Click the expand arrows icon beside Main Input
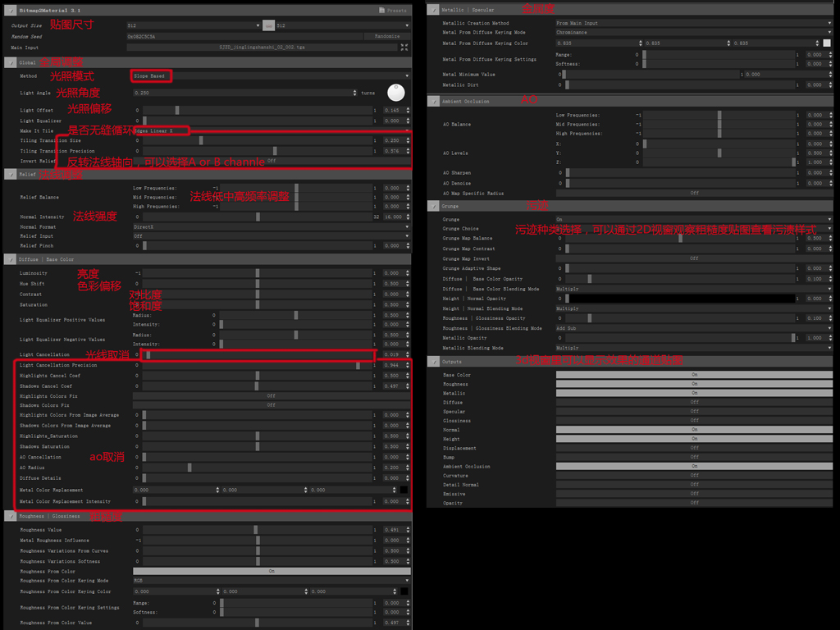This screenshot has height=630, width=840. pyautogui.click(x=403, y=47)
